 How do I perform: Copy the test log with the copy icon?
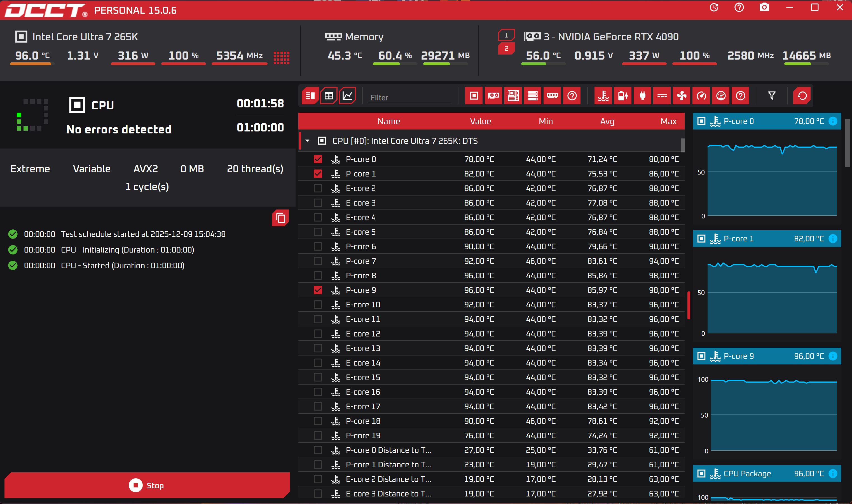click(x=280, y=218)
